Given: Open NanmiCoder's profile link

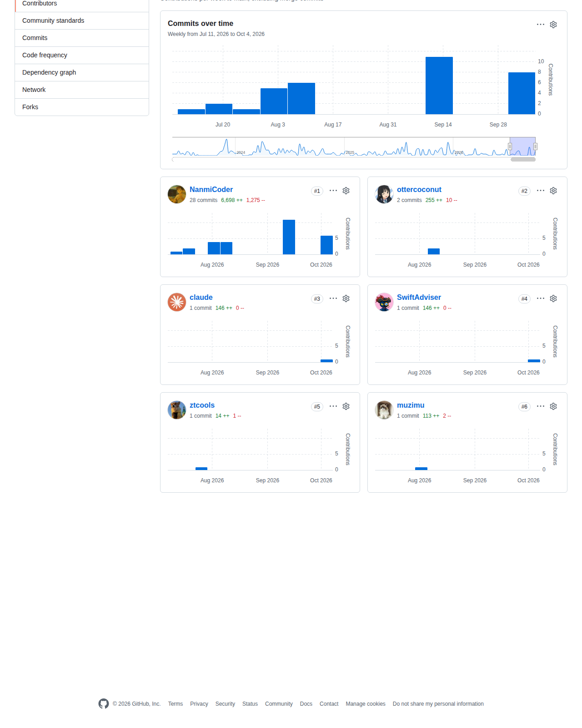Looking at the screenshot, I should (x=211, y=190).
